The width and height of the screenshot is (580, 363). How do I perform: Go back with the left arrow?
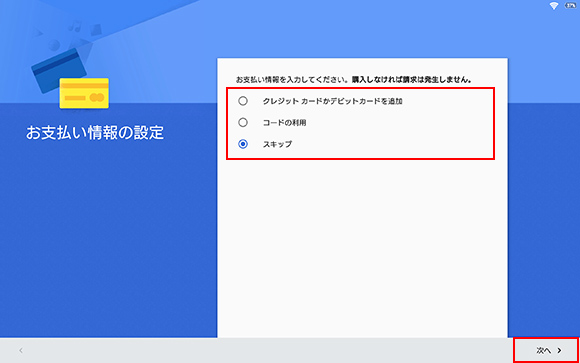[x=21, y=350]
